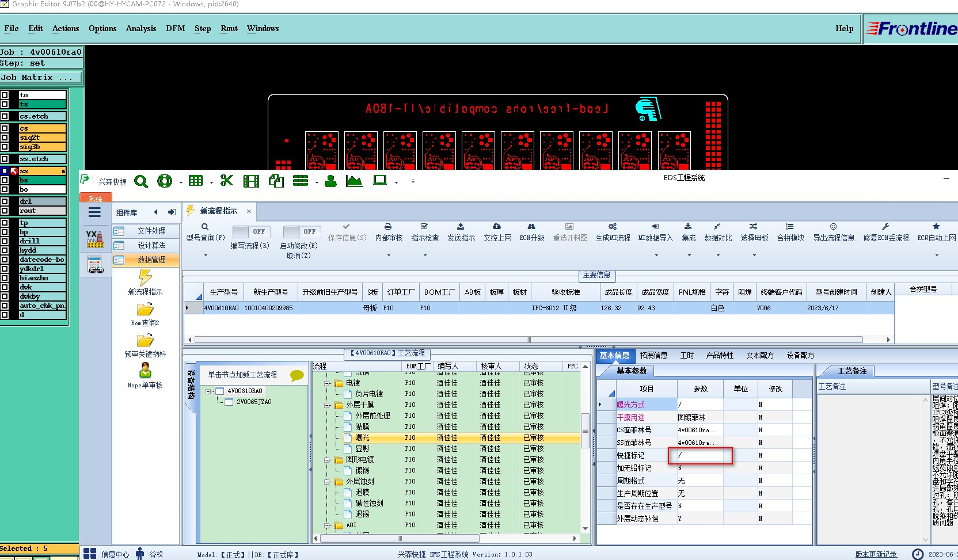Switch to the 设备配方 tab
This screenshot has width=958, height=560.
[800, 355]
